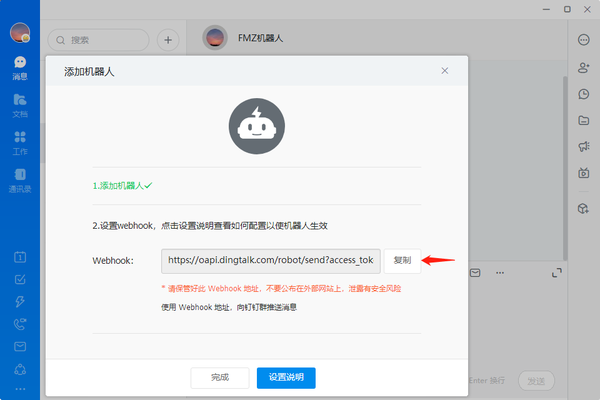Expand the more options ellipsis at sidebar bottom
Screen dimensions: 600x400
pos(19,388)
